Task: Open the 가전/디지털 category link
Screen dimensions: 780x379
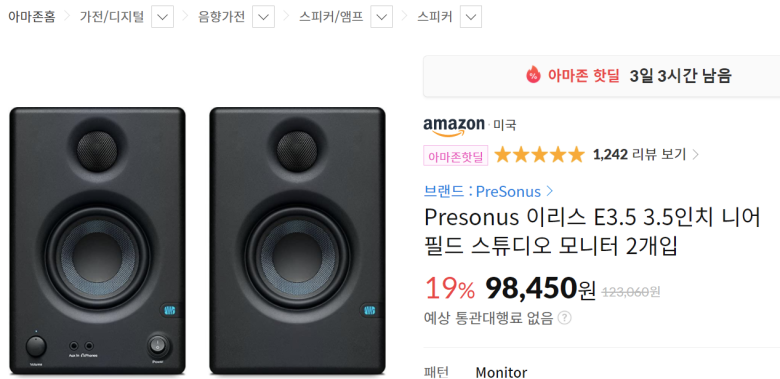Action: tap(112, 17)
